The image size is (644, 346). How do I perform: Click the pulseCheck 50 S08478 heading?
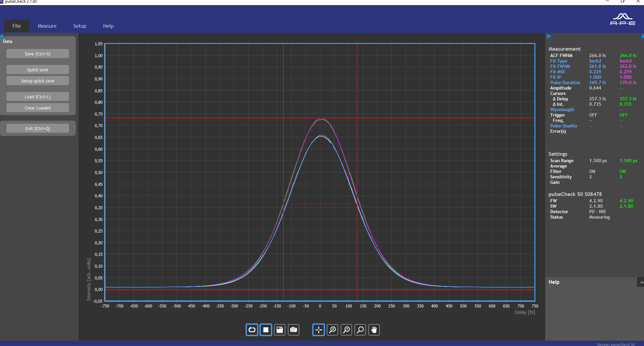[x=575, y=194]
